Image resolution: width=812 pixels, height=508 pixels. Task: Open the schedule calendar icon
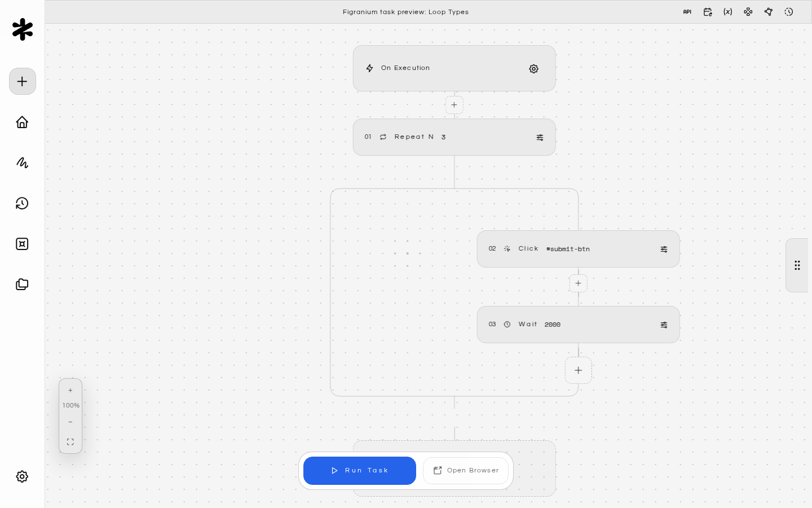pyautogui.click(x=708, y=12)
